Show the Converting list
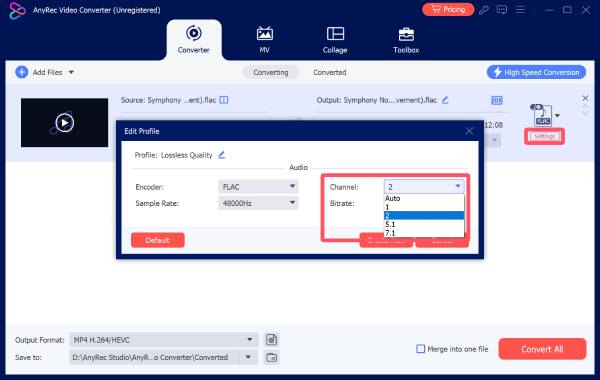This screenshot has width=600, height=380. (x=271, y=72)
